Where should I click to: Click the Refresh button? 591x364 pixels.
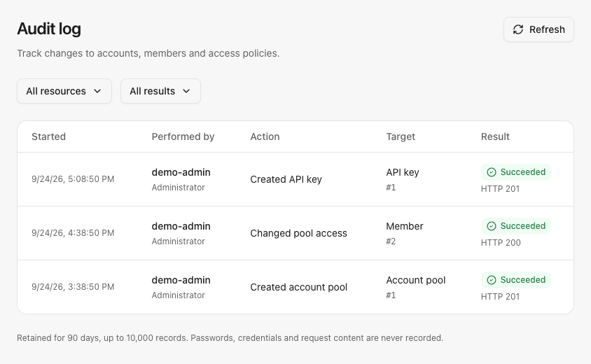coord(538,29)
